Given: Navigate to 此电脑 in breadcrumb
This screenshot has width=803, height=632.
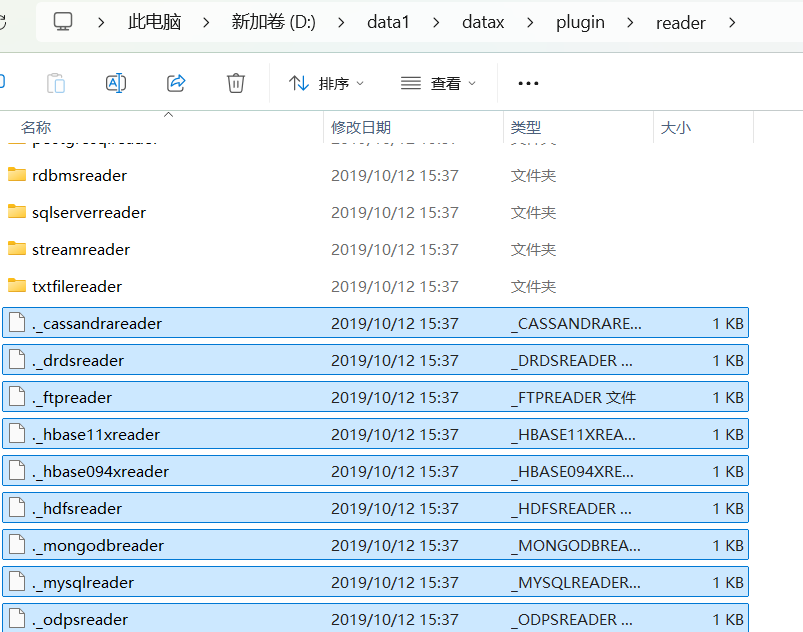Looking at the screenshot, I should click(154, 22).
